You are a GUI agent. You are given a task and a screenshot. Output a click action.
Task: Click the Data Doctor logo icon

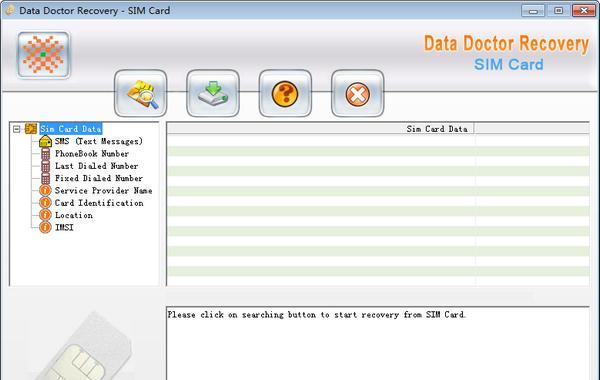click(x=43, y=55)
